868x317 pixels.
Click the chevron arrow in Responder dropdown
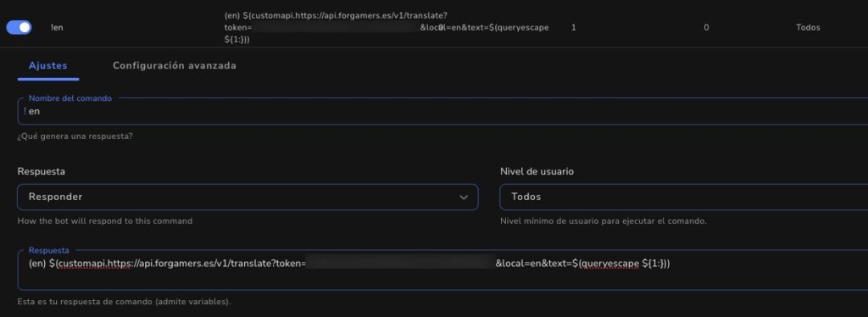pyautogui.click(x=464, y=197)
